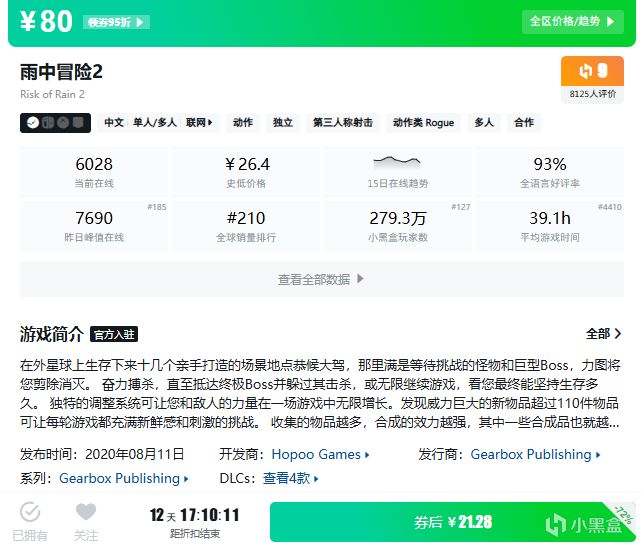Click the 官方入驻 badge
The image size is (641, 550).
coord(114,334)
